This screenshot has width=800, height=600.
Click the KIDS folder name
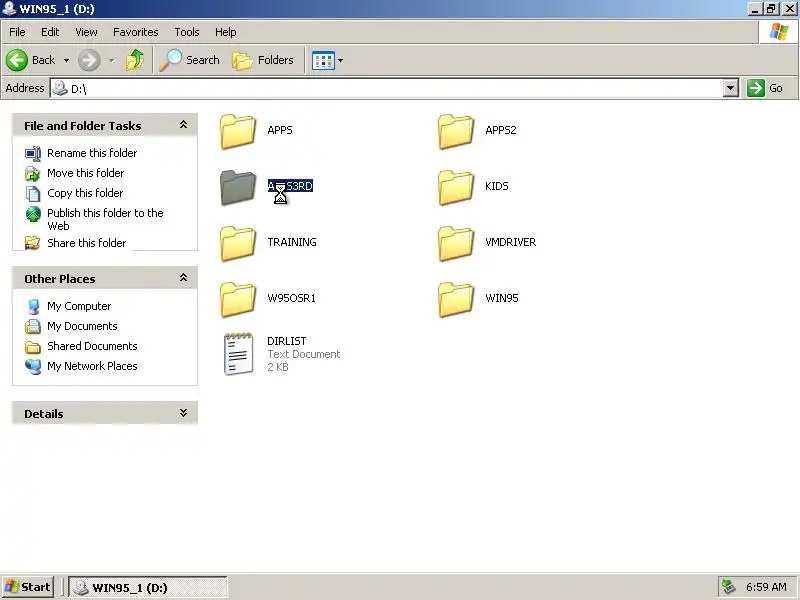point(497,186)
